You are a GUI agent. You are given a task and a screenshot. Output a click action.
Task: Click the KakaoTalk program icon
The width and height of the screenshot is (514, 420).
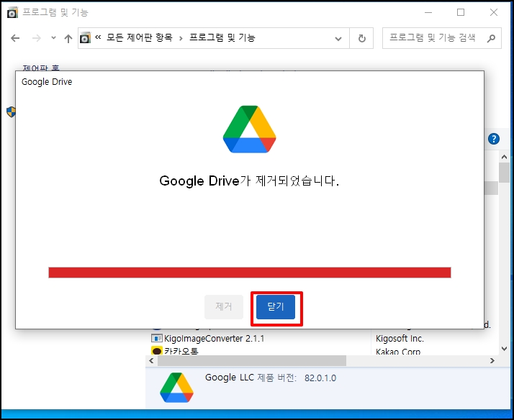[x=157, y=351]
